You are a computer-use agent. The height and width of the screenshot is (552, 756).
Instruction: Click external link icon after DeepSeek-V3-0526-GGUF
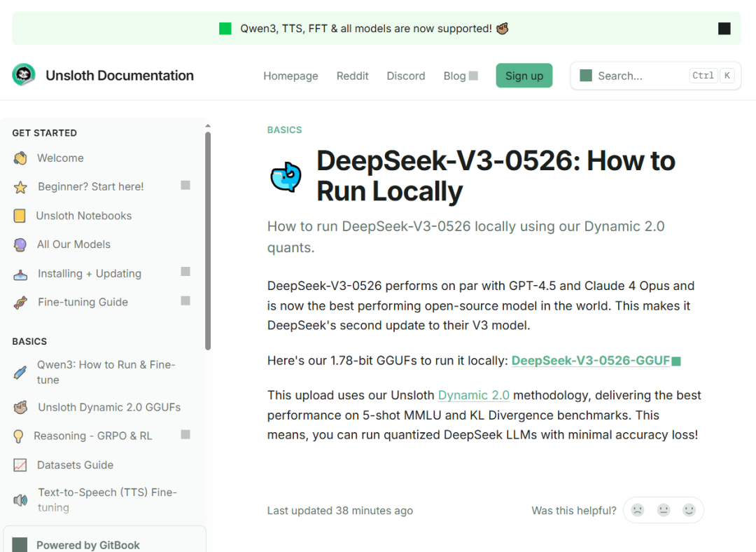click(676, 361)
